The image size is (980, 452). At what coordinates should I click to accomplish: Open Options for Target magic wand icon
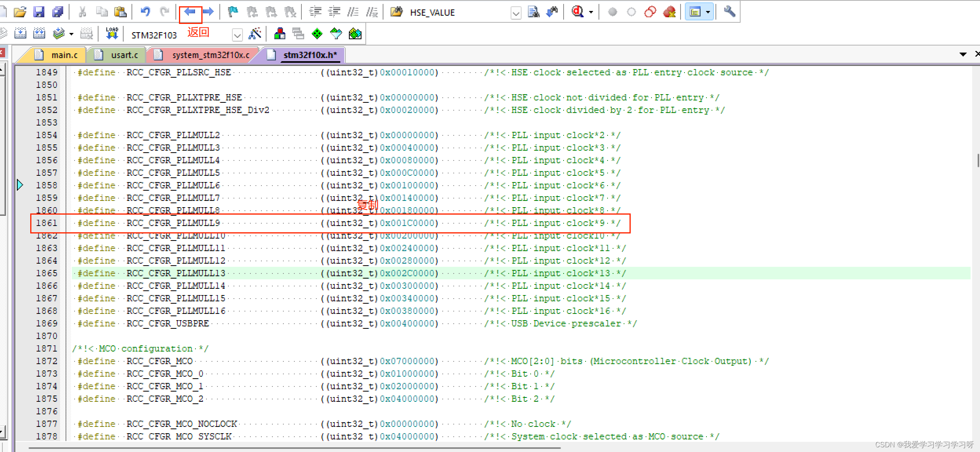(255, 34)
